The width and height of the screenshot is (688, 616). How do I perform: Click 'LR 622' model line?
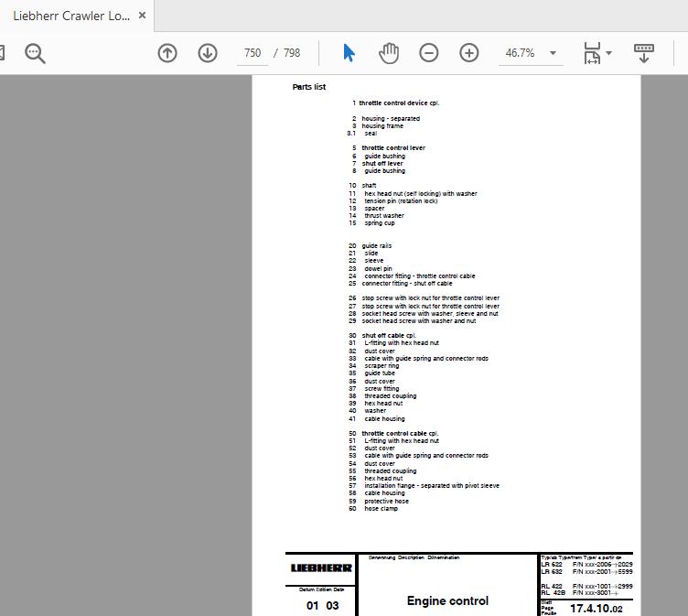[x=586, y=564]
